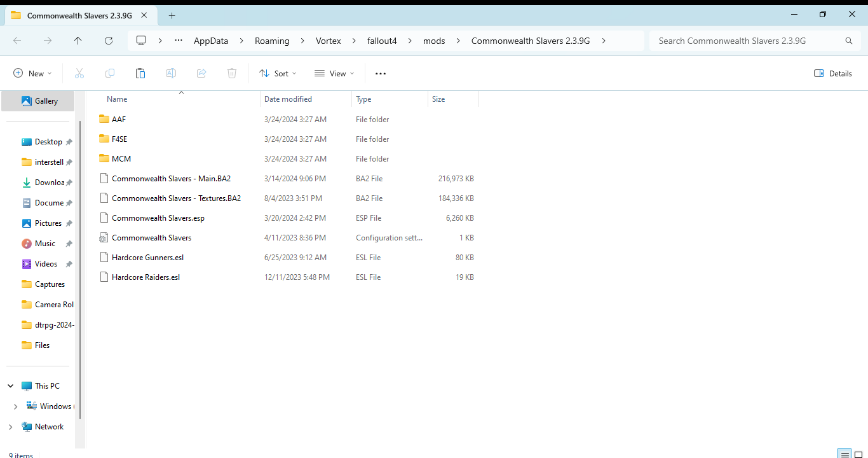Click the Music icon in sidebar

coord(27,244)
